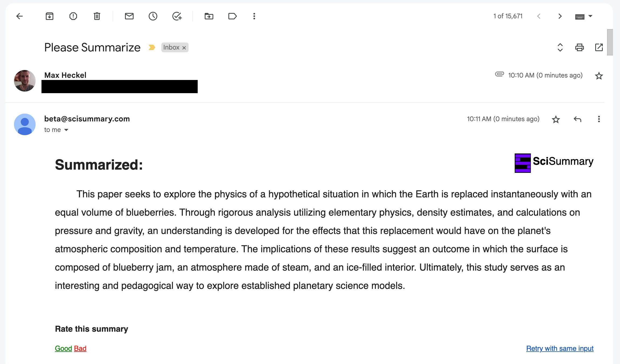
Task: Expand the 'to me' recipient details
Action: coord(66,130)
